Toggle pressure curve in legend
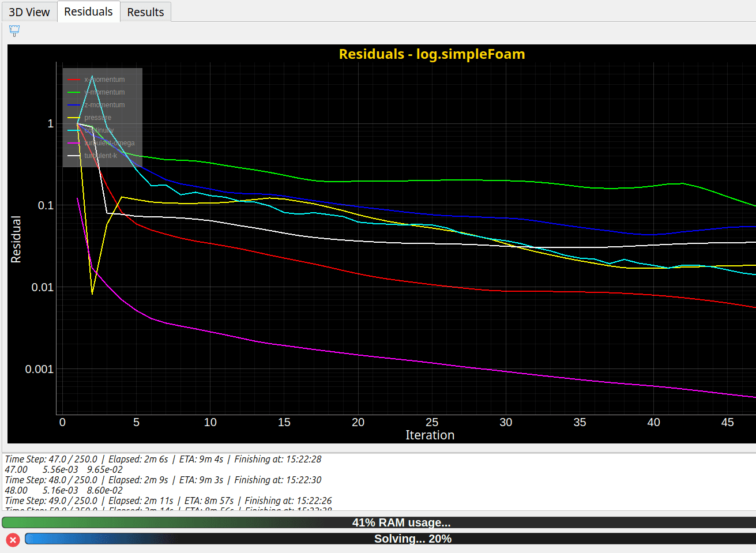756x553 pixels. coord(89,118)
